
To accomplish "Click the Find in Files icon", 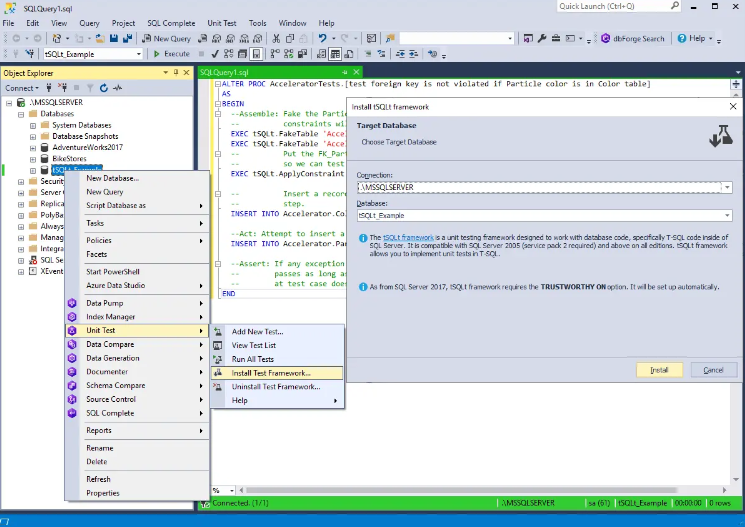I will 391,38.
